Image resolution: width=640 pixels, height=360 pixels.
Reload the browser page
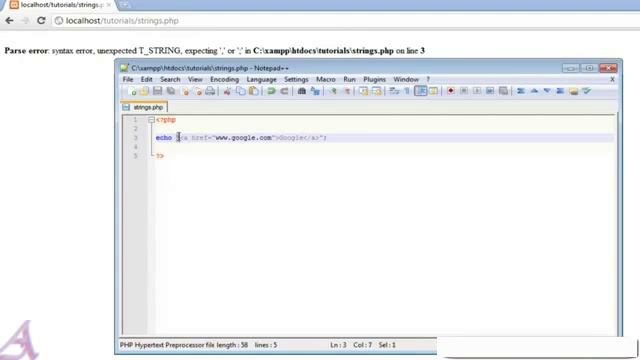(x=41, y=20)
